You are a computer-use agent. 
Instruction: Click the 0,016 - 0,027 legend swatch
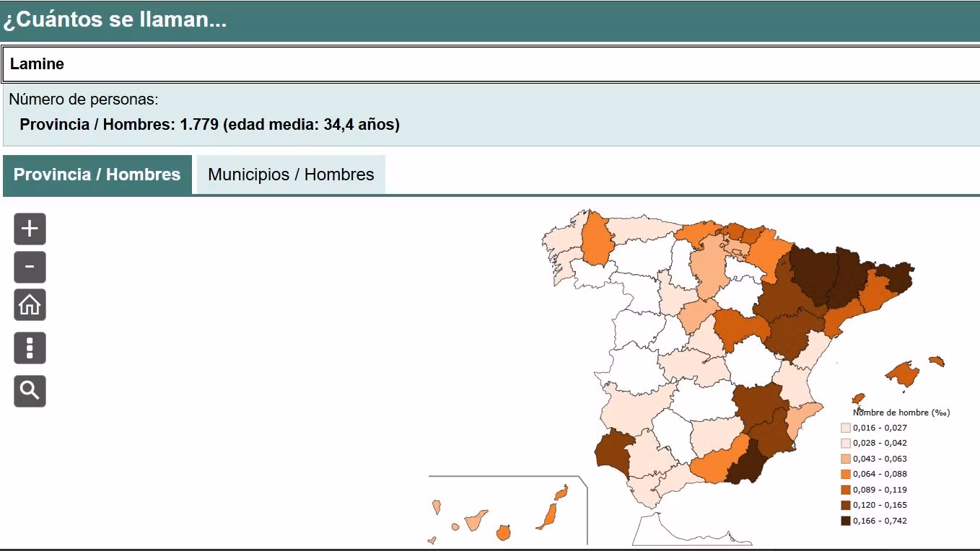[846, 428]
